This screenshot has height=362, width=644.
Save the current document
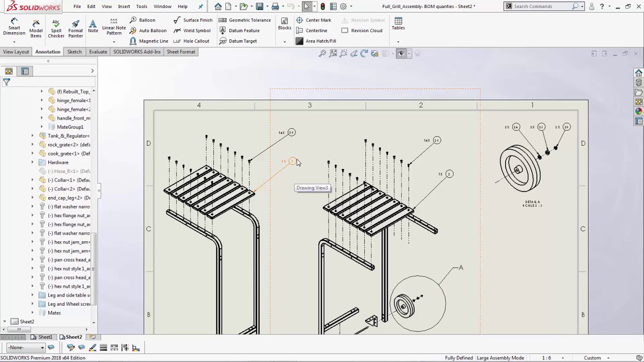[260, 7]
